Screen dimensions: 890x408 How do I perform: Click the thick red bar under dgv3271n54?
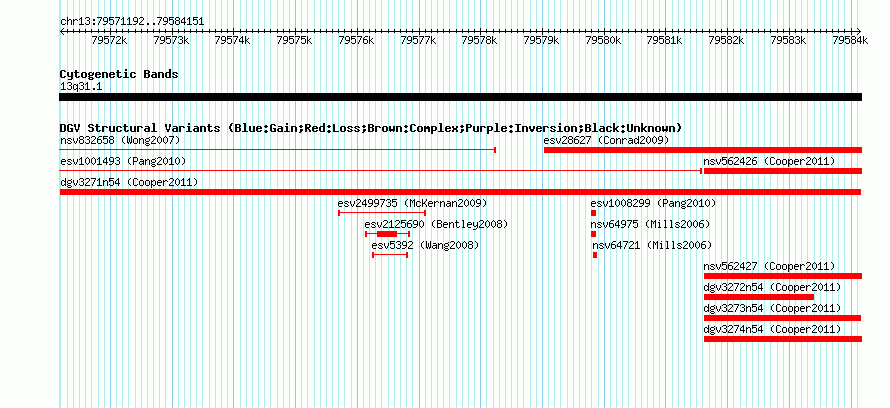pyautogui.click(x=460, y=192)
